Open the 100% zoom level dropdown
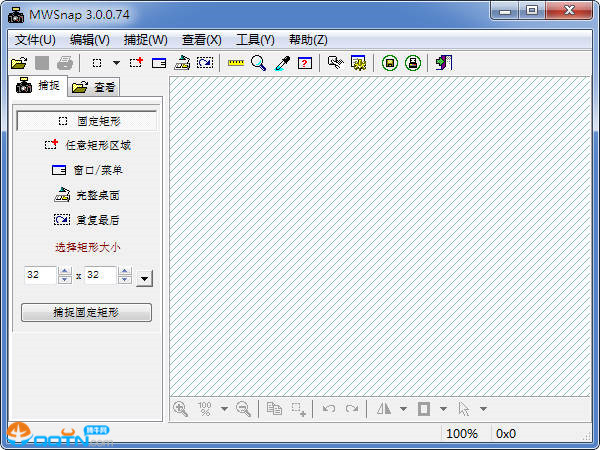The width and height of the screenshot is (600, 450). pos(224,409)
